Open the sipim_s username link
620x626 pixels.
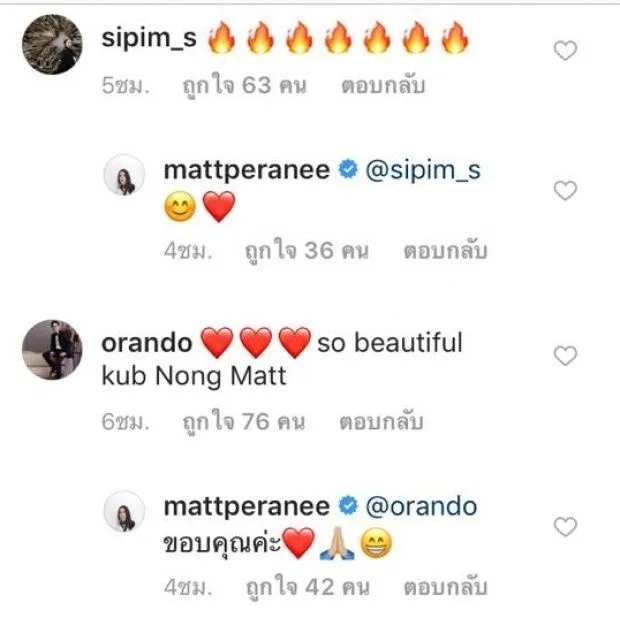pyautogui.click(x=149, y=39)
